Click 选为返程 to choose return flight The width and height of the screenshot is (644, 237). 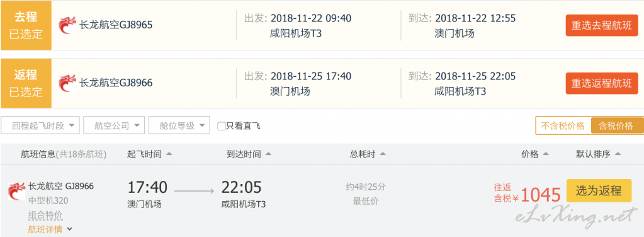click(599, 191)
